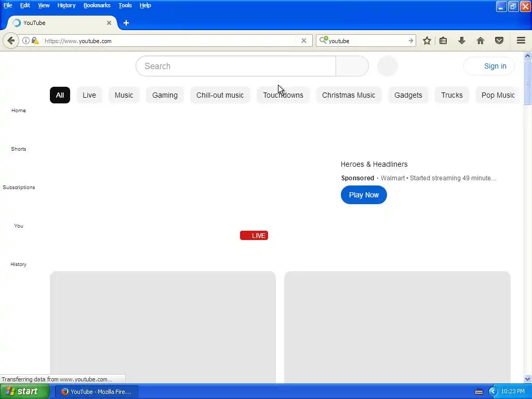Select the YouTube browser tab

tap(63, 23)
